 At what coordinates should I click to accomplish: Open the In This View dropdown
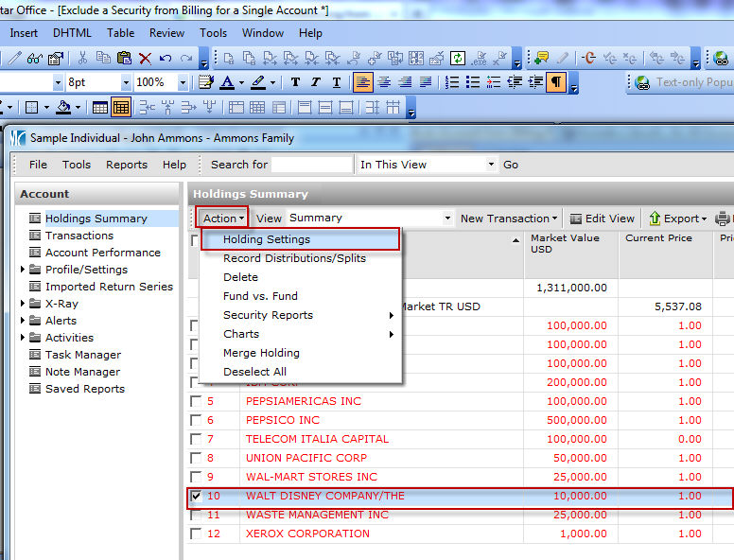click(491, 165)
